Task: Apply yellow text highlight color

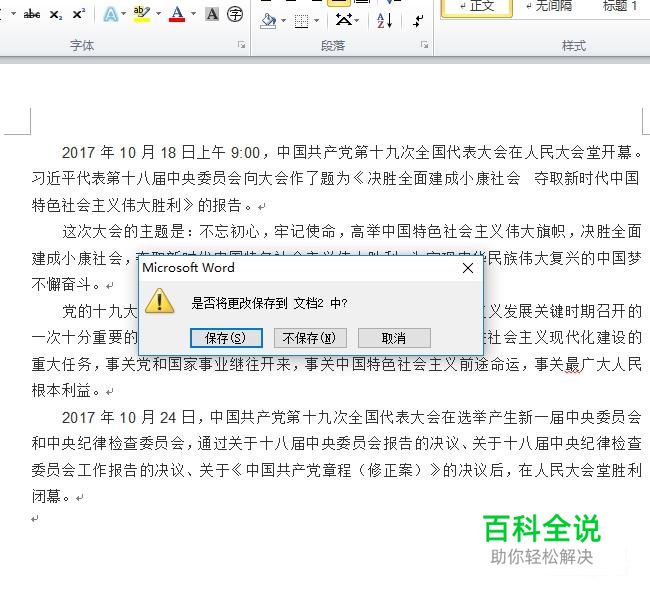Action: (142, 14)
